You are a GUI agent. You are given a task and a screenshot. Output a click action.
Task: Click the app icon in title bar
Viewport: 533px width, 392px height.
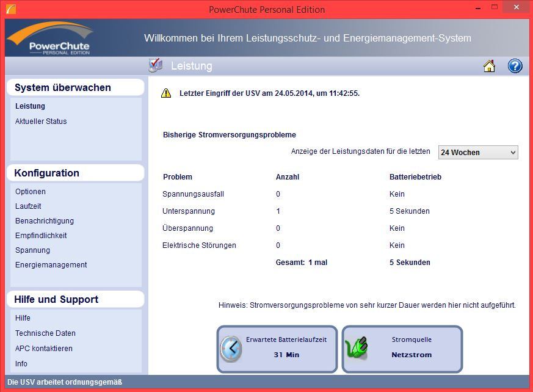tap(11, 9)
